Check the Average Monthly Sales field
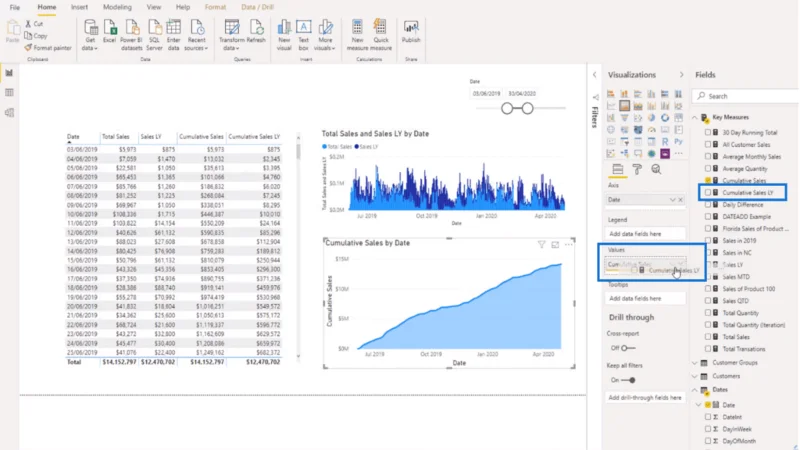800x450 pixels. click(x=708, y=157)
